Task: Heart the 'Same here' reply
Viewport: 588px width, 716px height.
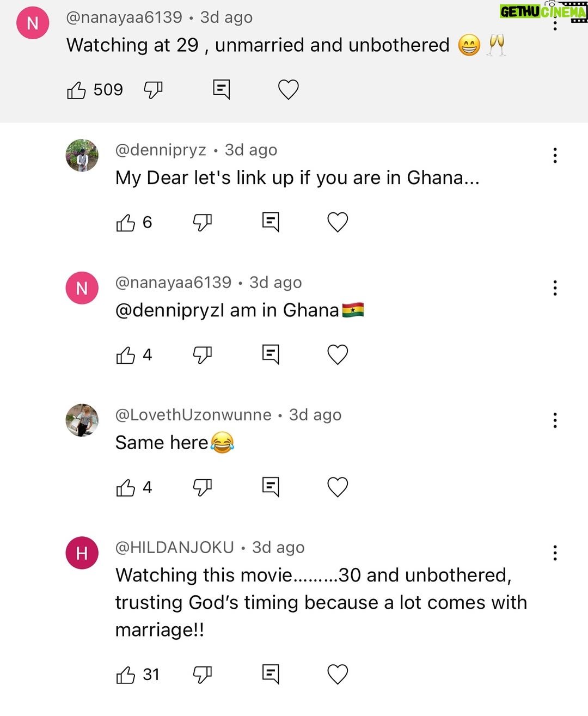Action: coord(338,487)
